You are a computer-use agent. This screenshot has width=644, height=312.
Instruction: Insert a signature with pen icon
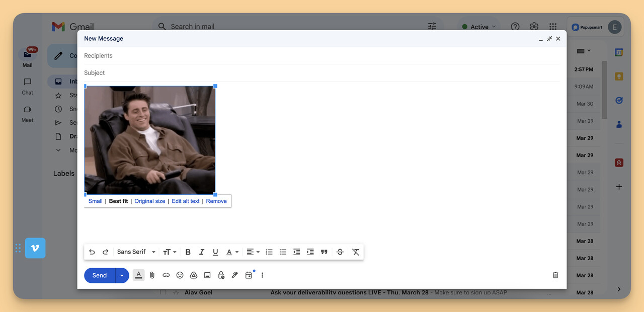coord(234,275)
